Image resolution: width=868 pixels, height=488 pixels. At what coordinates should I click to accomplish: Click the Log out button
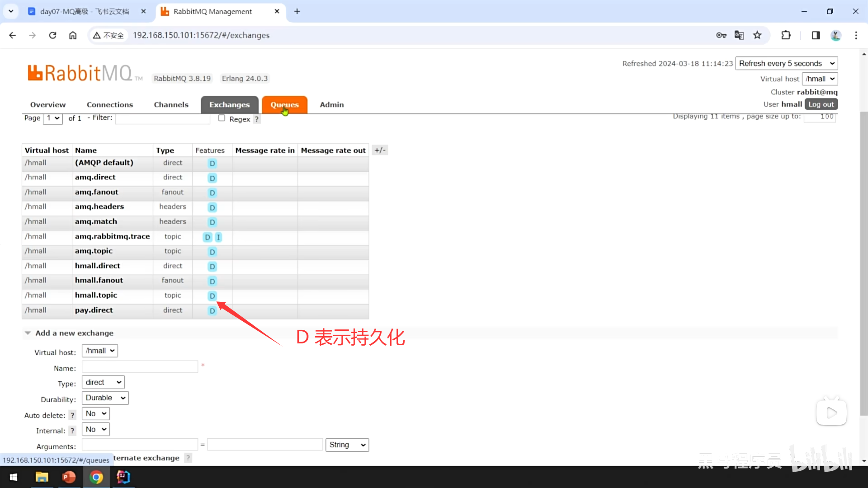coord(821,104)
